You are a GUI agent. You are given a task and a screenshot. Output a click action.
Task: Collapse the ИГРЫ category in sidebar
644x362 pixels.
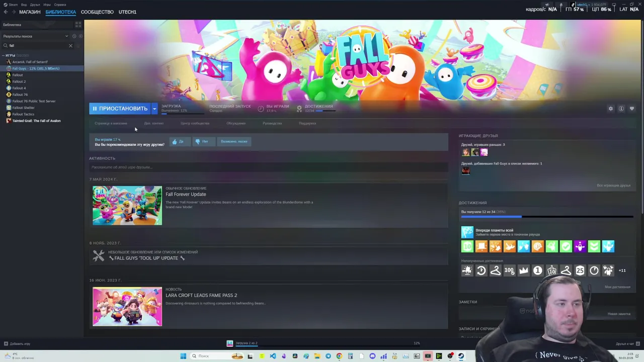(3, 55)
